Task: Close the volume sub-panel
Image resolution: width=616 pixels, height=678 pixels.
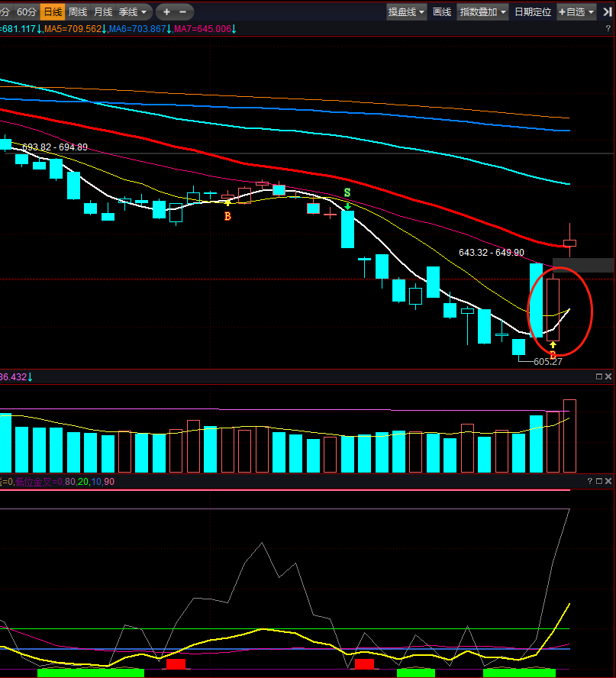Action: (608, 376)
